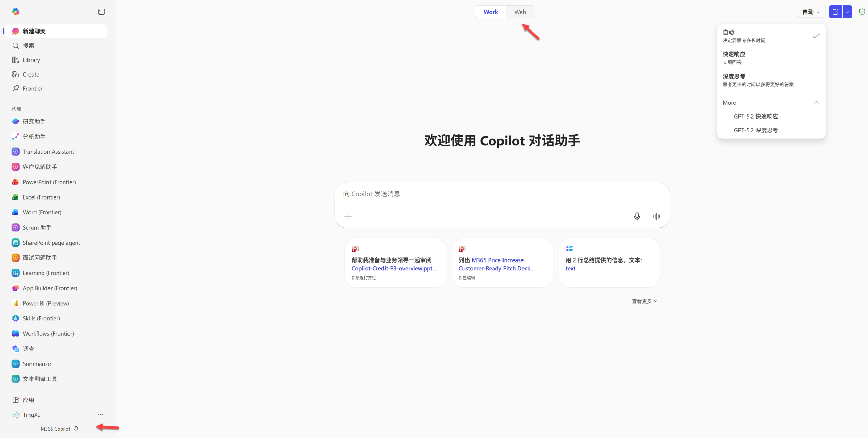Switch to the Web tab
Viewport: 868px width, 438px height.
click(x=520, y=12)
